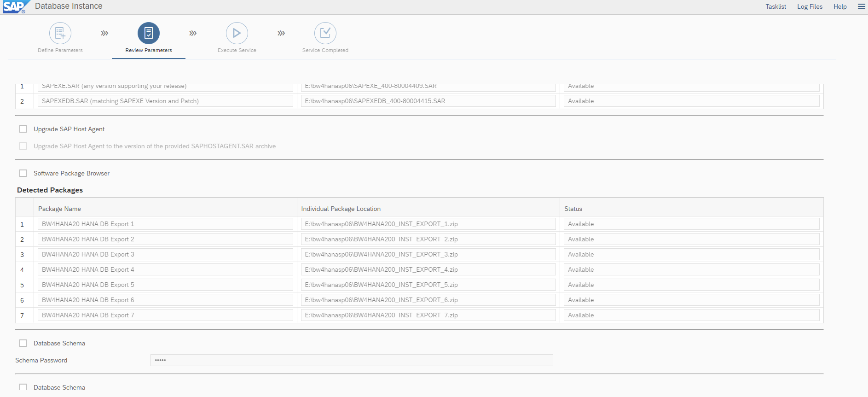Click BW4HANA20 HANA DB Export 6 field

coord(165,300)
